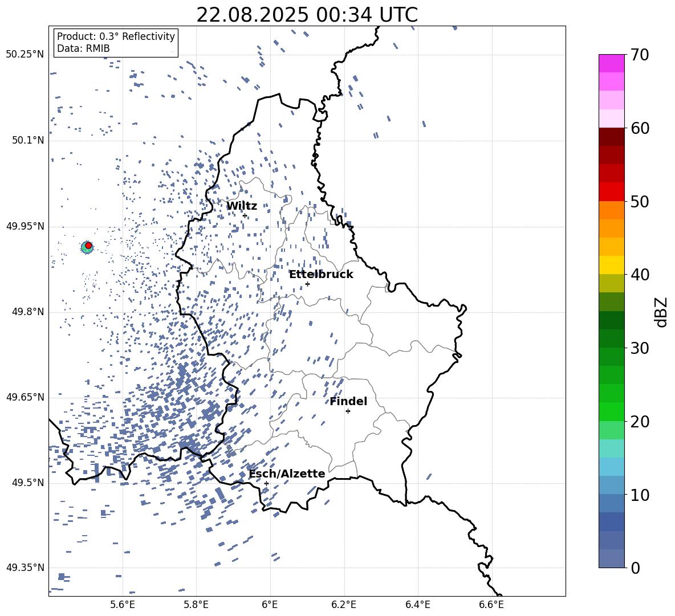
Task: Click the 60 value on the colorbar
Action: tap(640, 128)
